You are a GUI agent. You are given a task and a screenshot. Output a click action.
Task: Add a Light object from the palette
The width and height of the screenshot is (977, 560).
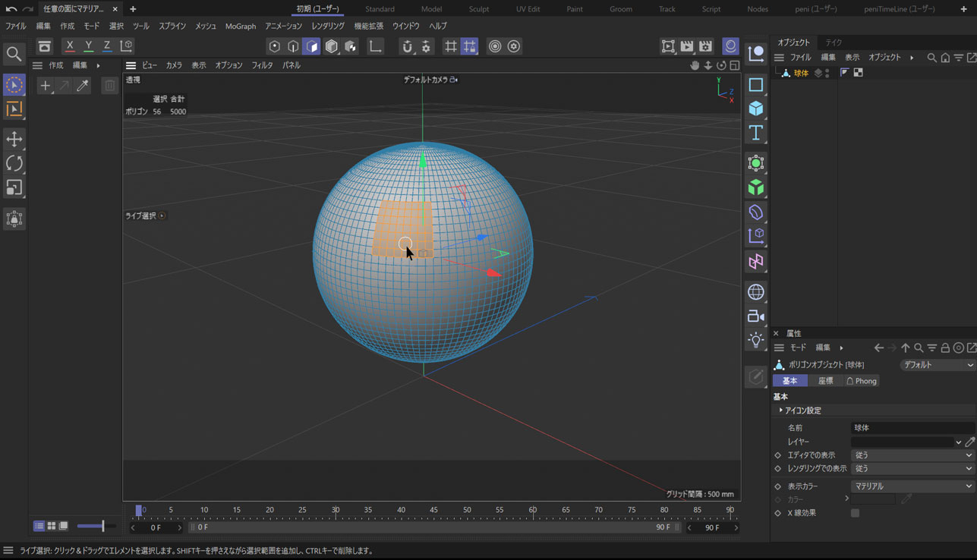pos(755,340)
